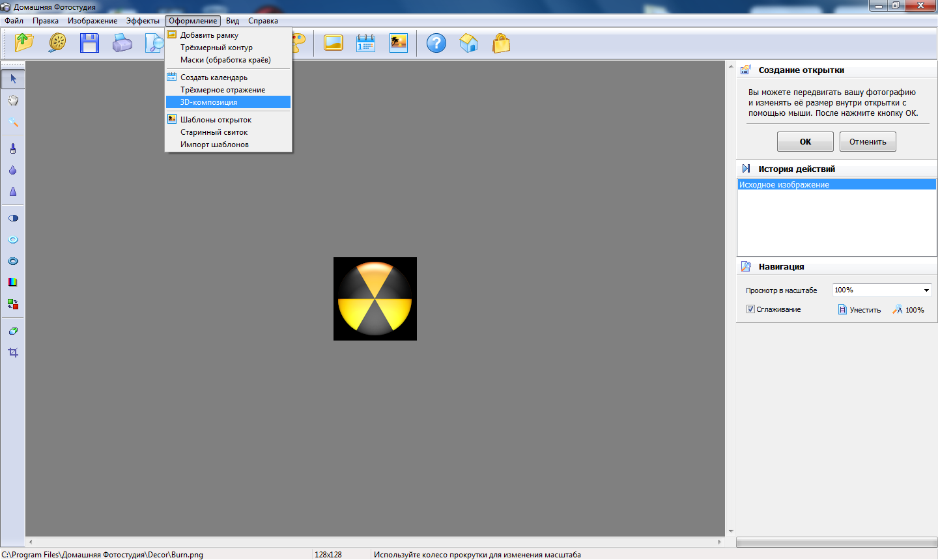Click the Навигация panel header

pos(836,266)
